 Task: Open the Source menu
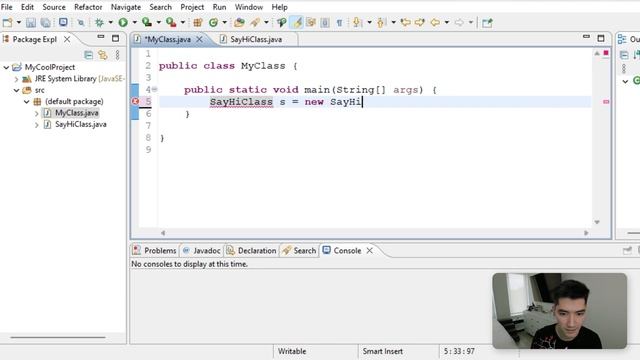(54, 7)
